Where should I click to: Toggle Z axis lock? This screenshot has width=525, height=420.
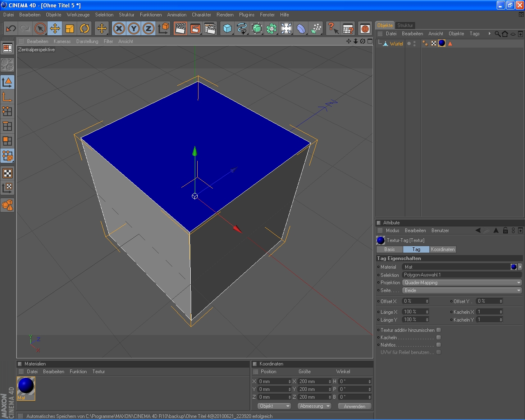148,28
